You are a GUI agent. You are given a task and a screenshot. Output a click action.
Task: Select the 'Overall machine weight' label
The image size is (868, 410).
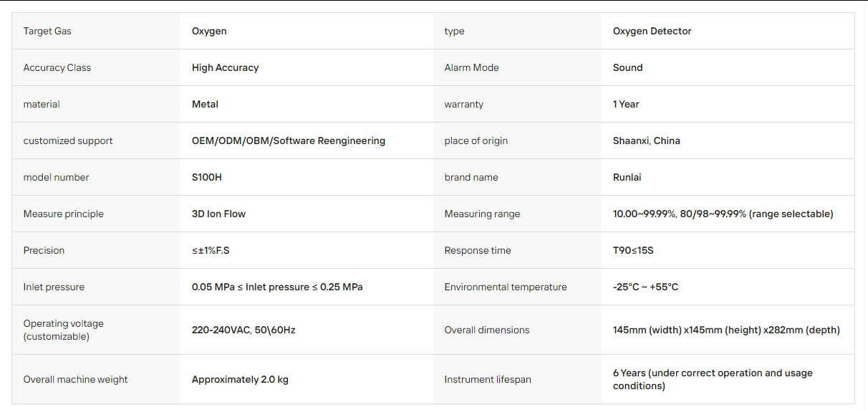click(75, 379)
